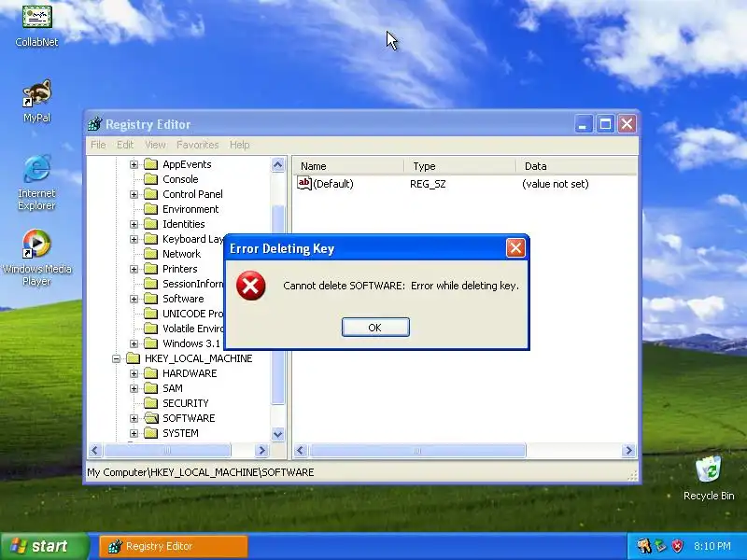
Task: Open the Help menu in Registry Editor
Action: coord(239,145)
